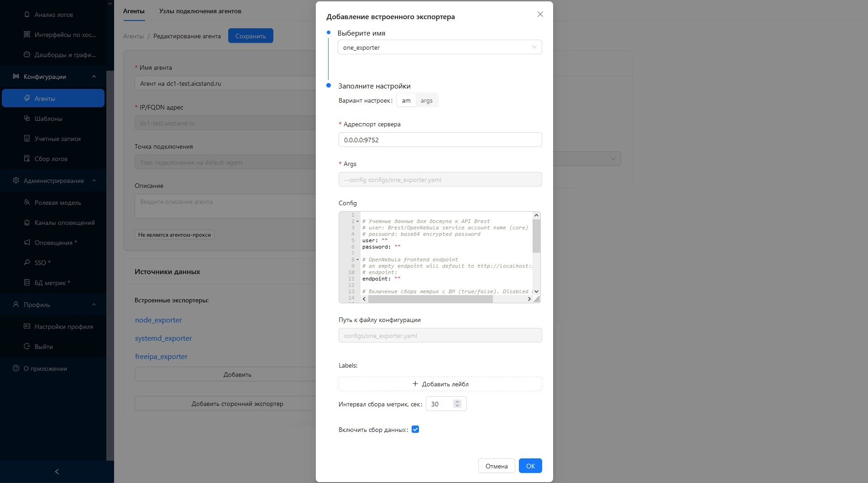Open Учетные записи in the sidebar
This screenshot has height=483, width=868.
(x=58, y=139)
